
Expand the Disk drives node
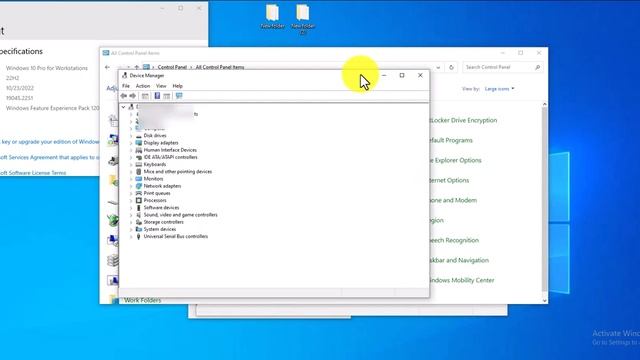[131, 136]
